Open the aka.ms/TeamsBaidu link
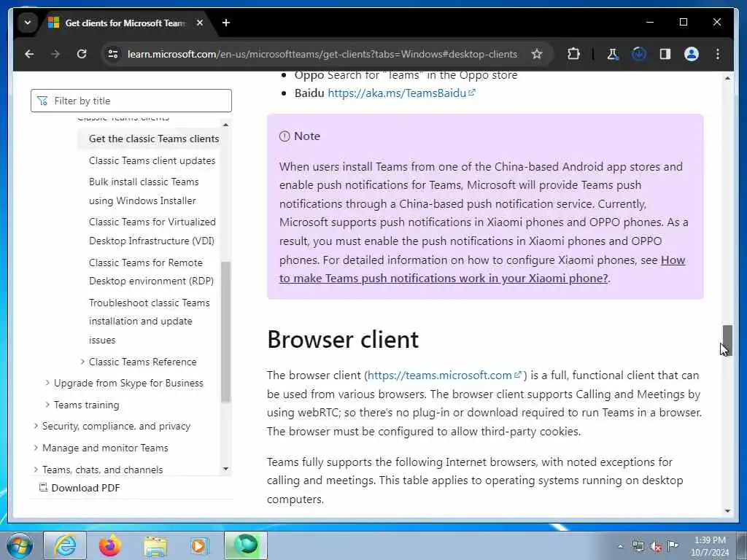 (401, 93)
